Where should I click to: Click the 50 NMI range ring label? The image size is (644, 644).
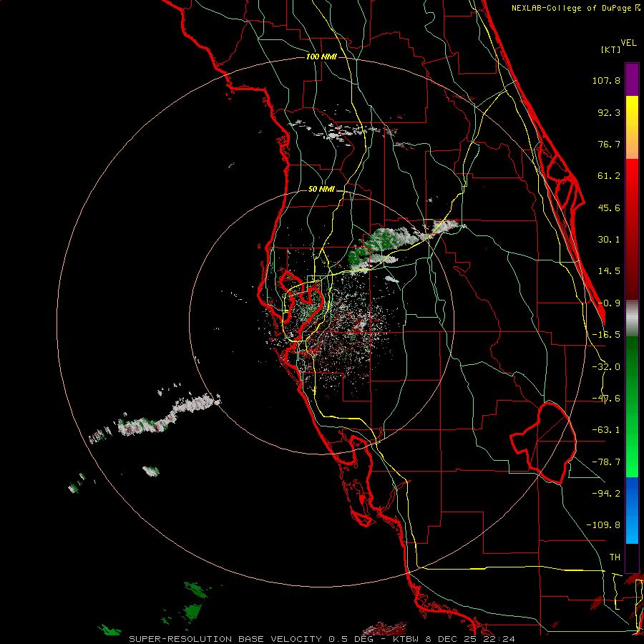(321, 190)
